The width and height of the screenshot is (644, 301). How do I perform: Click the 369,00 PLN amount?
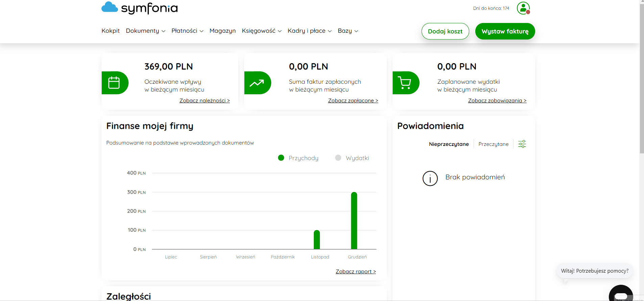169,67
